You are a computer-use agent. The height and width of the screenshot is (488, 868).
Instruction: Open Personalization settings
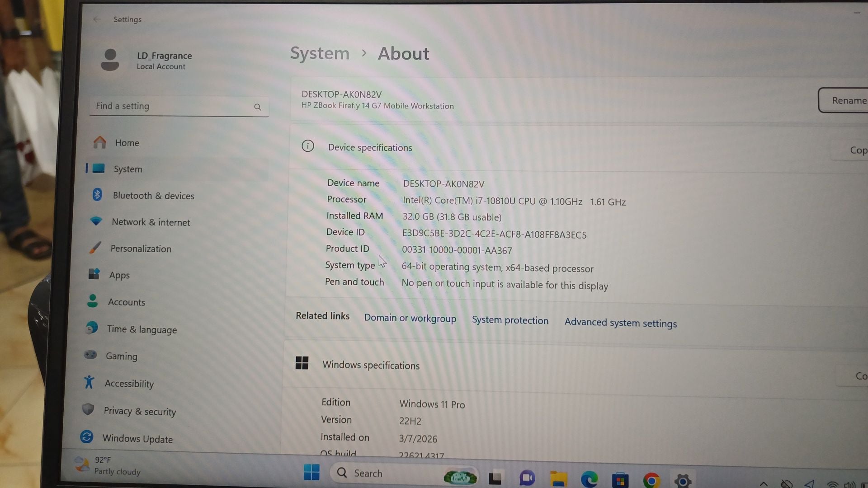pos(175,249)
